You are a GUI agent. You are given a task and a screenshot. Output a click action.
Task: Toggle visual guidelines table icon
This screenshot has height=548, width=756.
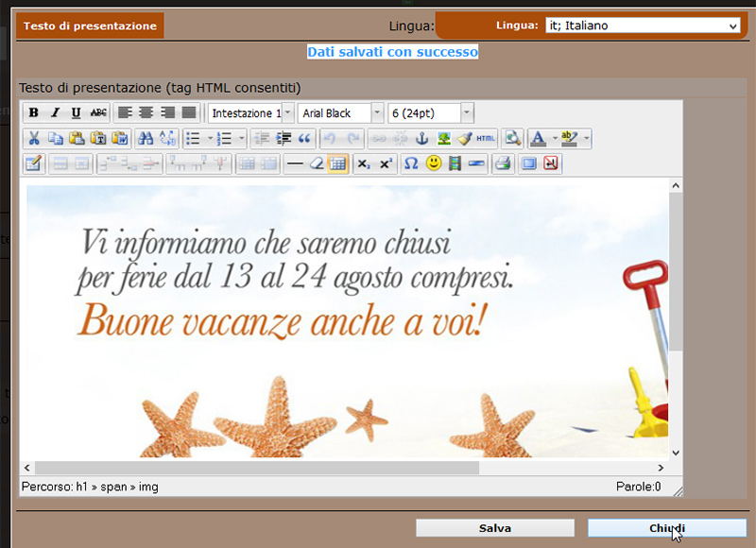point(337,163)
